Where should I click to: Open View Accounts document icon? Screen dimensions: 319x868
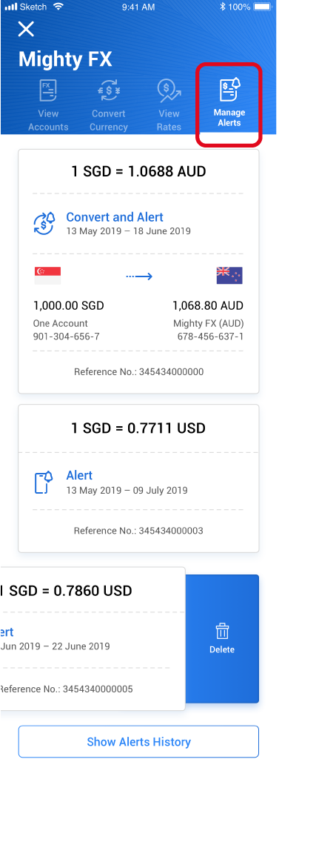(48, 90)
